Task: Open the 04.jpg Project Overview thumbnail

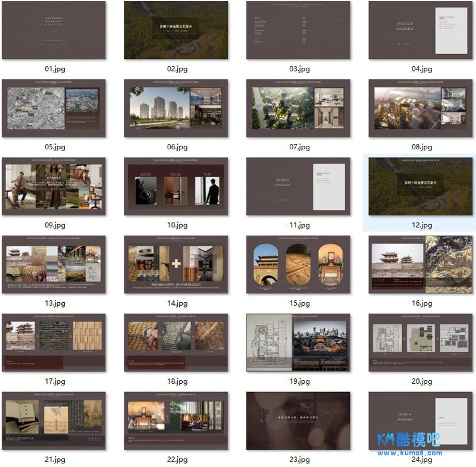Action: 421,30
